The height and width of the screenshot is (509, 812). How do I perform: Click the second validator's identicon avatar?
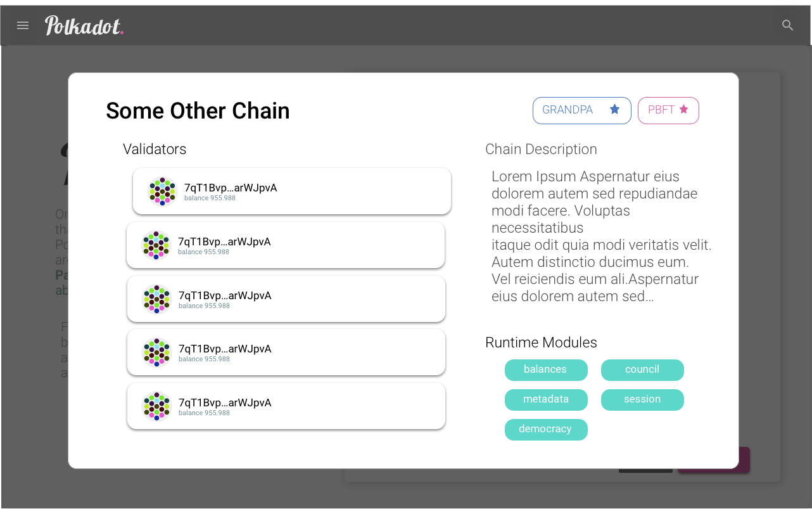[x=156, y=245]
